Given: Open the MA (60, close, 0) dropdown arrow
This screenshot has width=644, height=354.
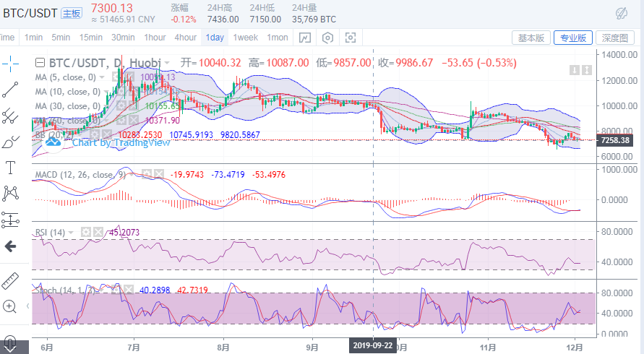Looking at the screenshot, I should (x=107, y=121).
